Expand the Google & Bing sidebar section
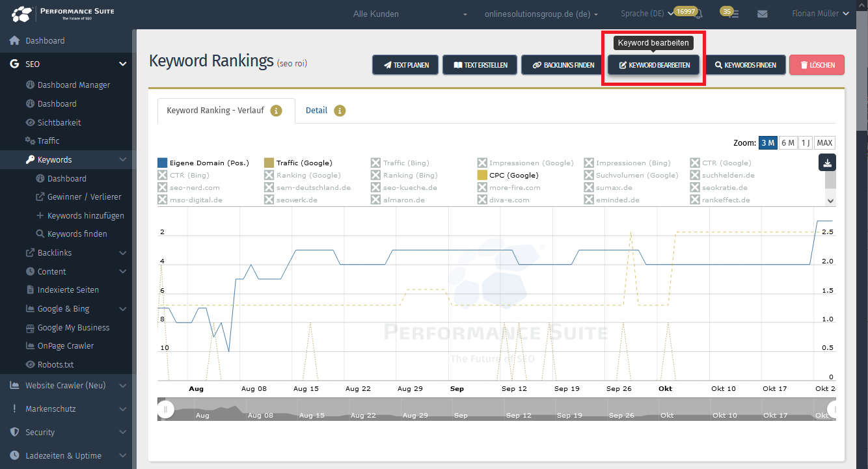 [122, 308]
